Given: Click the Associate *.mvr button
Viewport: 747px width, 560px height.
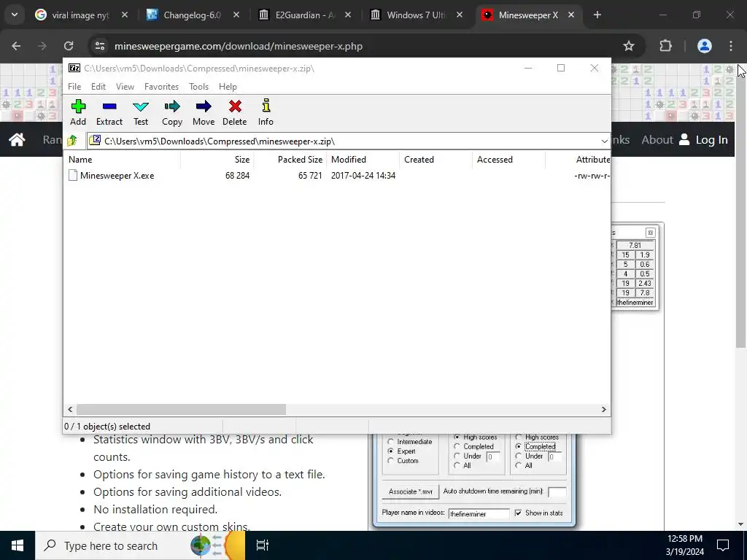Looking at the screenshot, I should (410, 491).
